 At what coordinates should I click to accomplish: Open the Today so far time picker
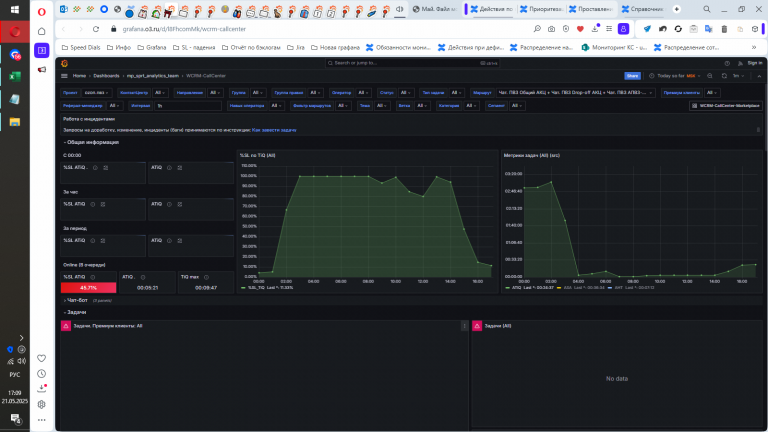(x=675, y=76)
